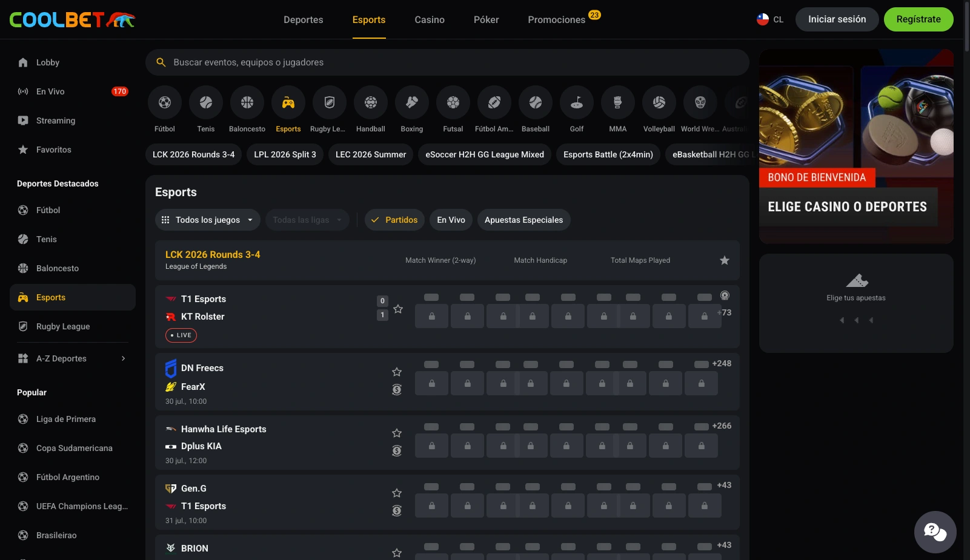Screen dimensions: 970x560
Task: Click the Regístrate button
Action: pos(919,19)
